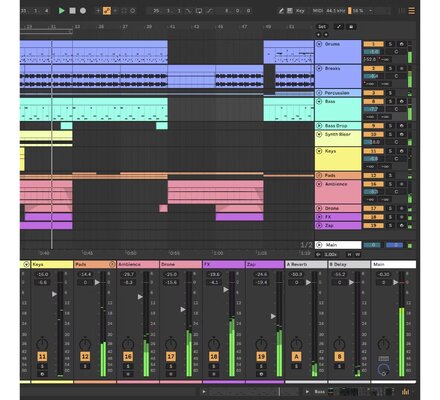Viewport: 440px width, 400px height.
Task: Unfold the Percussion track
Action: [319, 93]
